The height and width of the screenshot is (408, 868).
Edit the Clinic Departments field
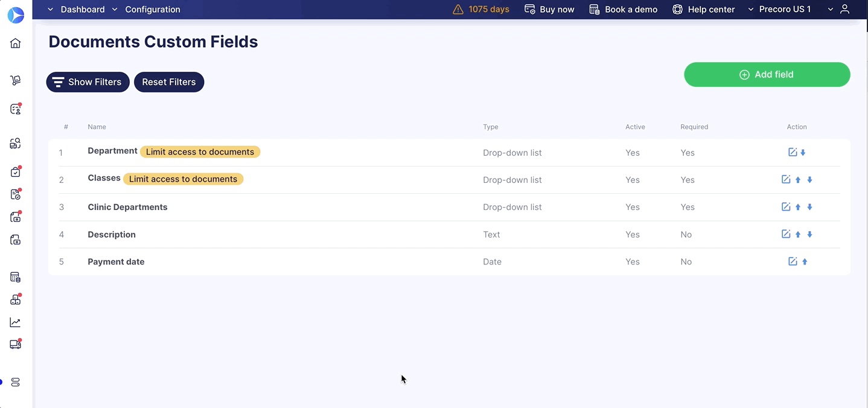786,207
